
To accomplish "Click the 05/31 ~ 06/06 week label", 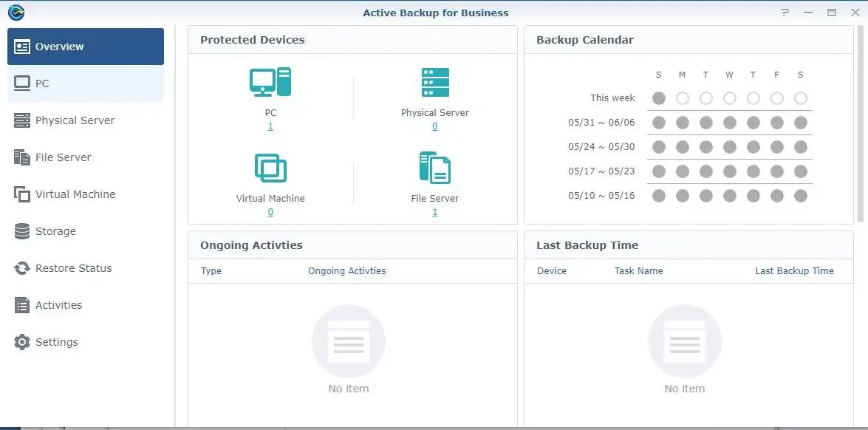I will point(602,123).
